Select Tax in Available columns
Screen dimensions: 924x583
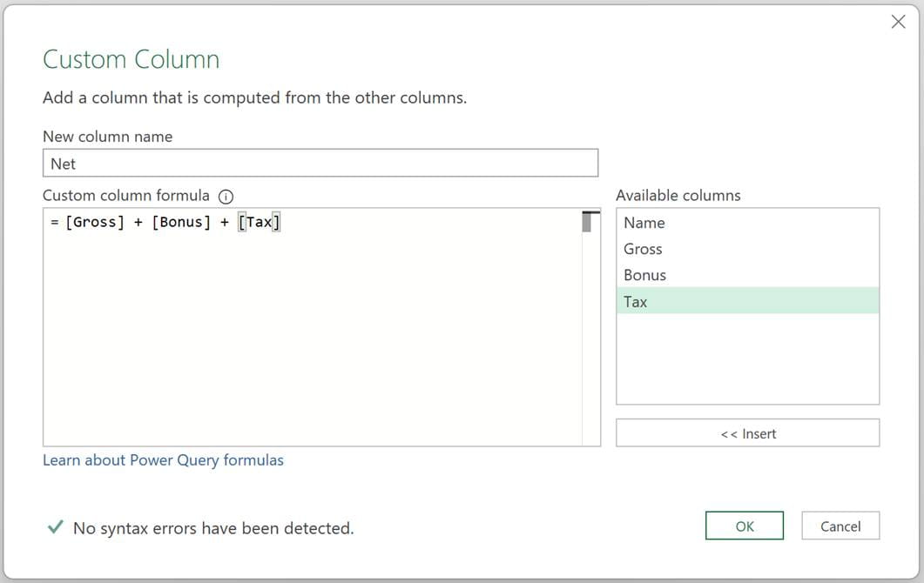pyautogui.click(x=747, y=301)
